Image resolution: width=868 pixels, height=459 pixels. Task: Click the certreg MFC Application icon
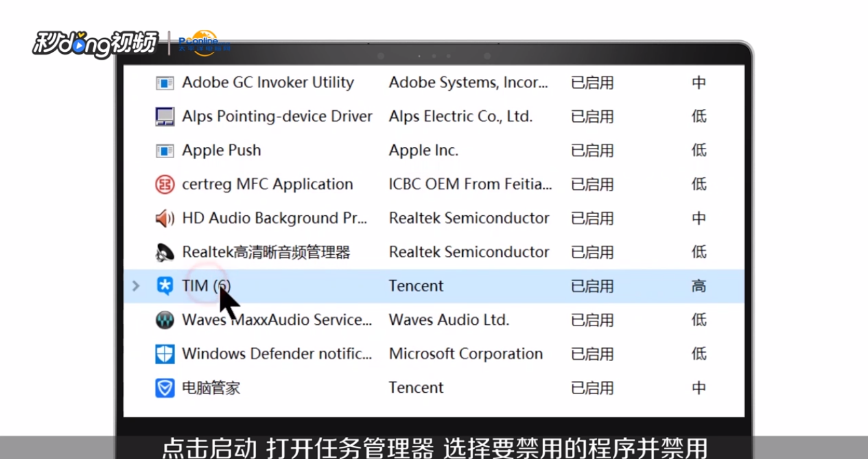(165, 185)
